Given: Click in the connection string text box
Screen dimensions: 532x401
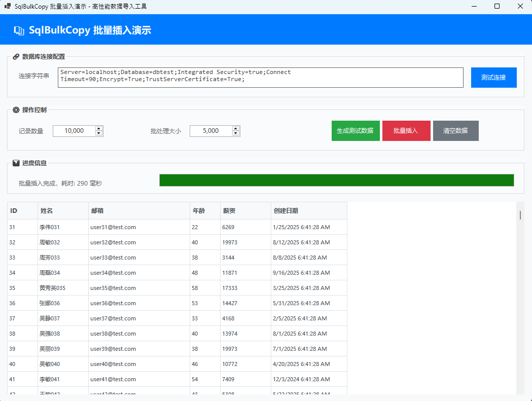Looking at the screenshot, I should [x=260, y=78].
